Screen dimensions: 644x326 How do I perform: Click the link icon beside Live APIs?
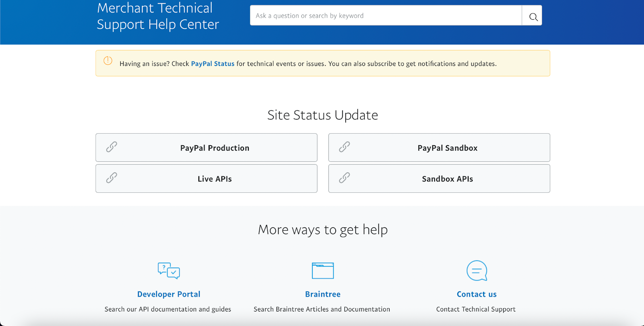111,178
